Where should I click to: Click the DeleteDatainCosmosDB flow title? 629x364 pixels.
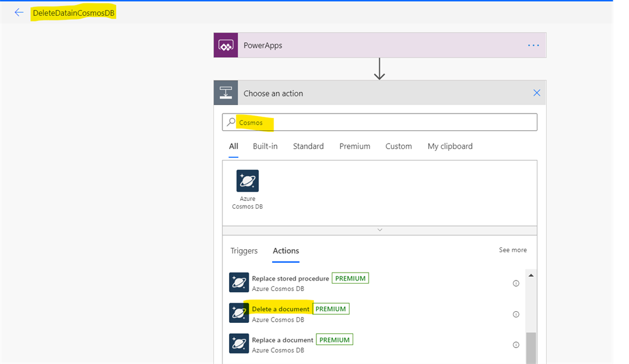pyautogui.click(x=74, y=13)
